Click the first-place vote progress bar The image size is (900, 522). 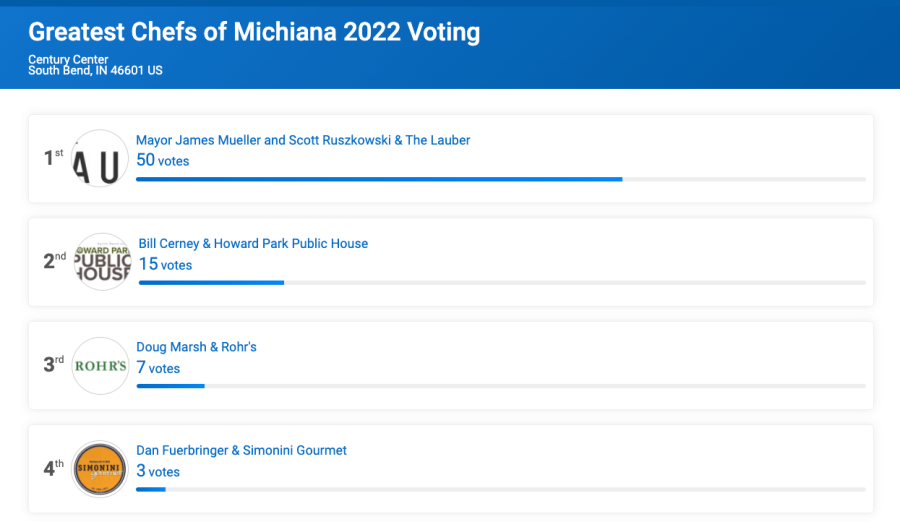tap(500, 179)
